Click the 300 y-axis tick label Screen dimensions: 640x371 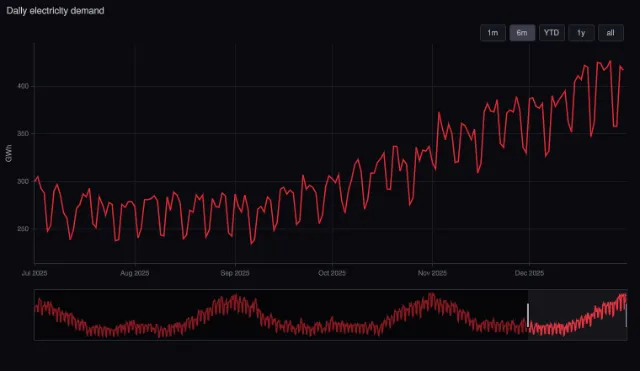[x=23, y=181]
